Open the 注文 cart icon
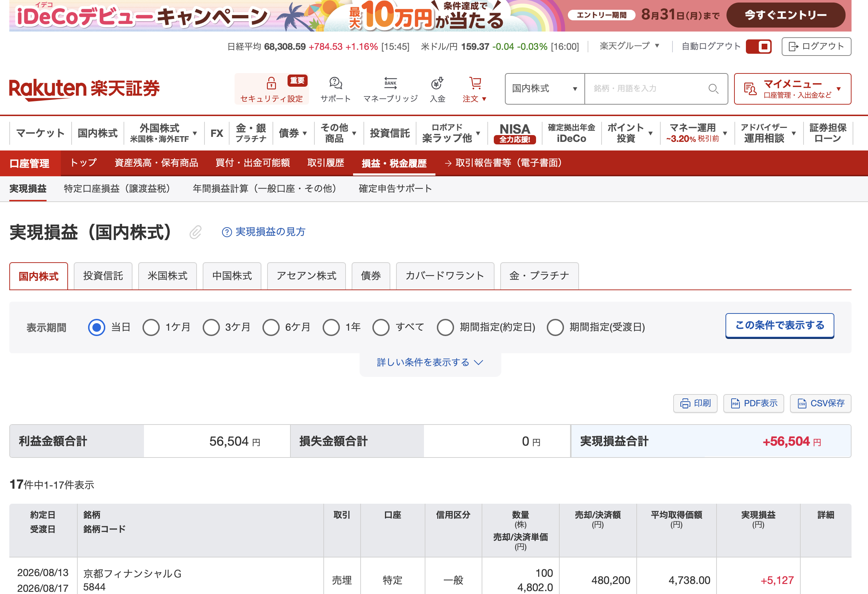868x594 pixels. (475, 83)
